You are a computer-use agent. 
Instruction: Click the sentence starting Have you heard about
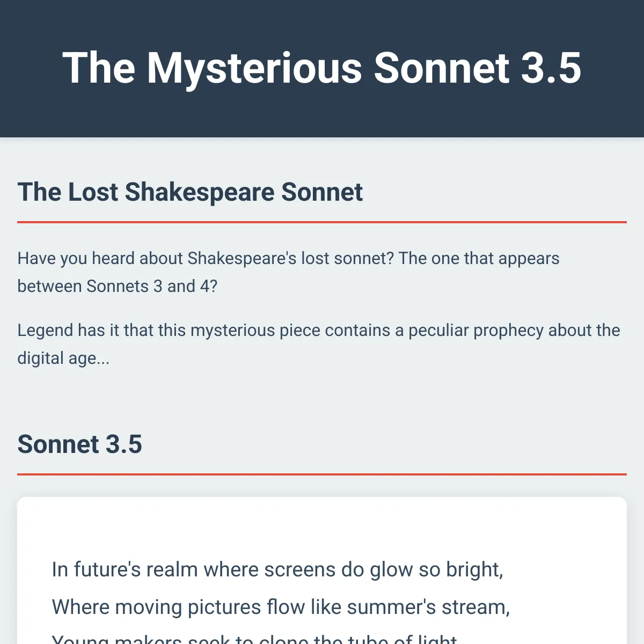tap(288, 272)
